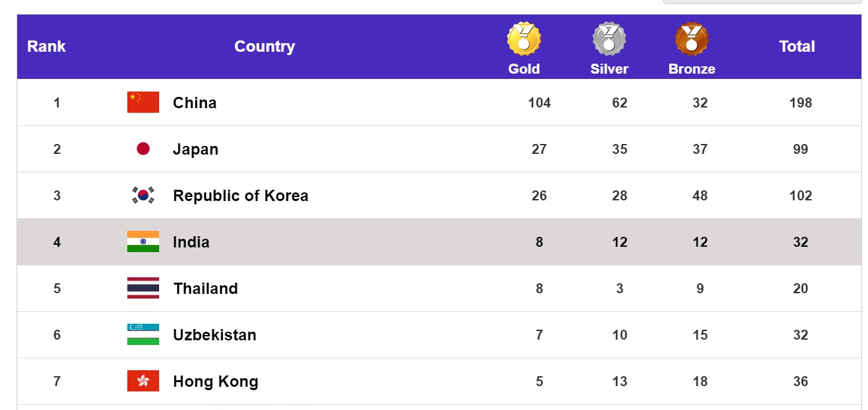Click the Hong Kong flag icon
The image size is (868, 410).
pyautogui.click(x=143, y=381)
